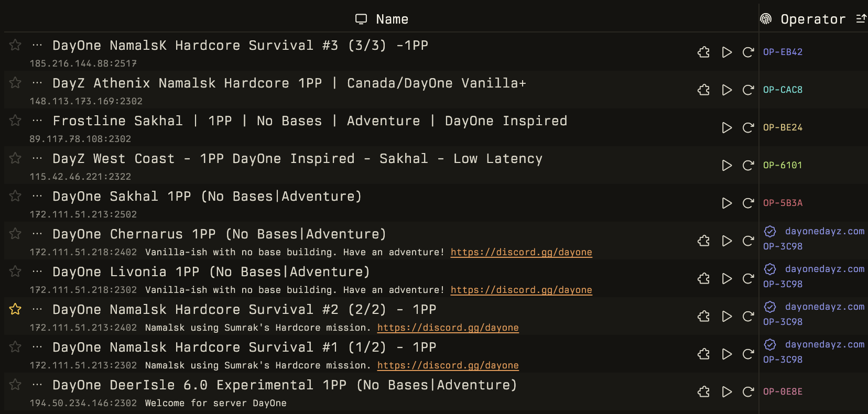
Task: Open mods puzzle icon for DayOne Chernarus
Action: 703,241
